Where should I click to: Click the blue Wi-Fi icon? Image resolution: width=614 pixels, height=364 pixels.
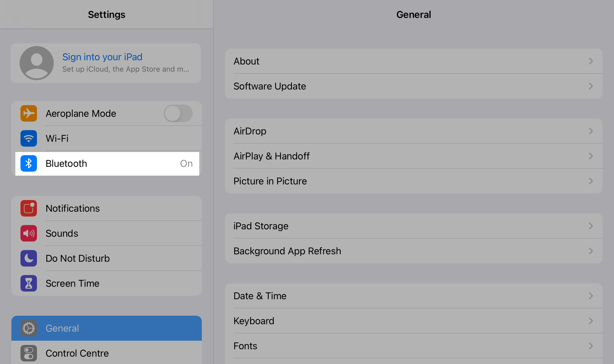pos(29,138)
